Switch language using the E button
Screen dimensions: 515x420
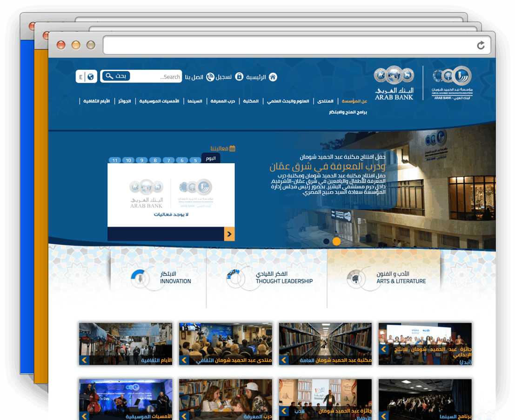pos(81,77)
